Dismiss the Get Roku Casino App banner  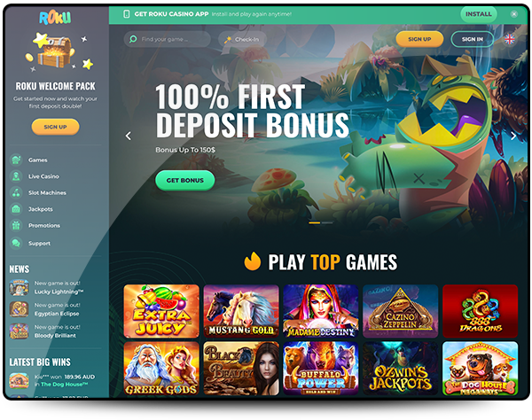(514, 14)
